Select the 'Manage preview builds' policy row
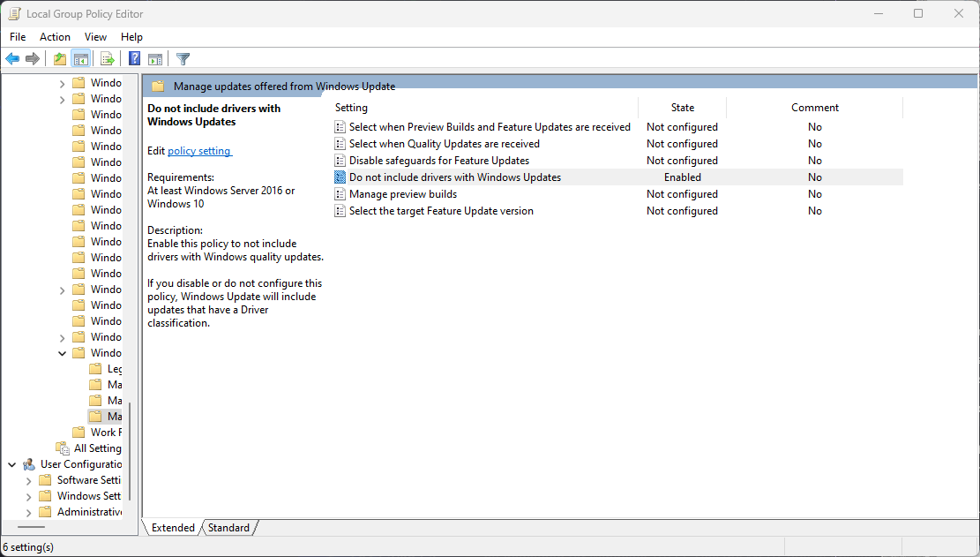 click(x=403, y=194)
